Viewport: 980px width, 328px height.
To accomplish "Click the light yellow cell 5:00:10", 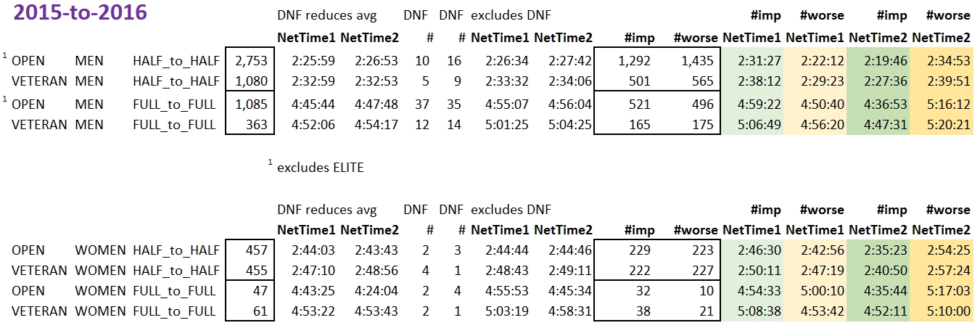I will (x=815, y=291).
